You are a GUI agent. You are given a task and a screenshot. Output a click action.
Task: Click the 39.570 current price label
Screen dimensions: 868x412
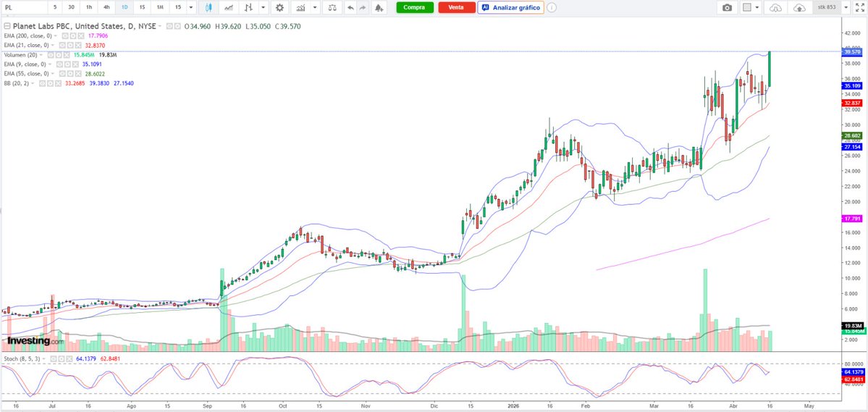851,51
